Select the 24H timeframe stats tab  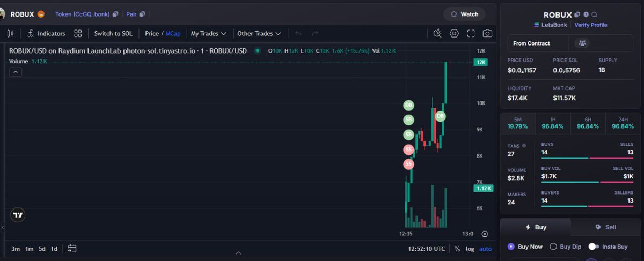623,123
